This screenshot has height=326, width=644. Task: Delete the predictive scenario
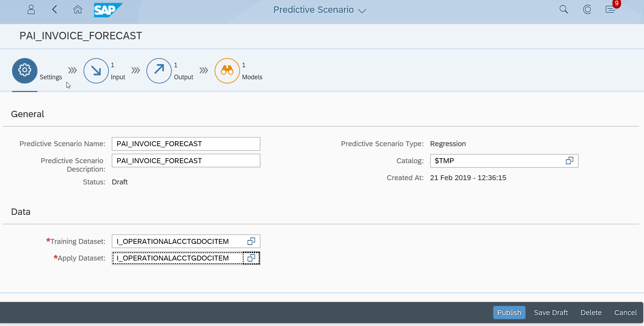coord(591,313)
